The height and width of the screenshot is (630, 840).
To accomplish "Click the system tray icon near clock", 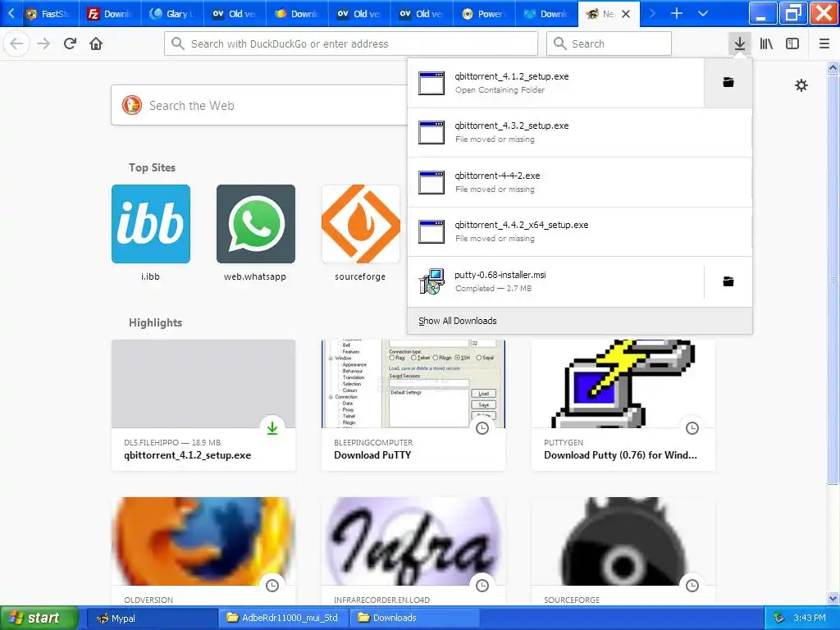I will pyautogui.click(x=779, y=618).
